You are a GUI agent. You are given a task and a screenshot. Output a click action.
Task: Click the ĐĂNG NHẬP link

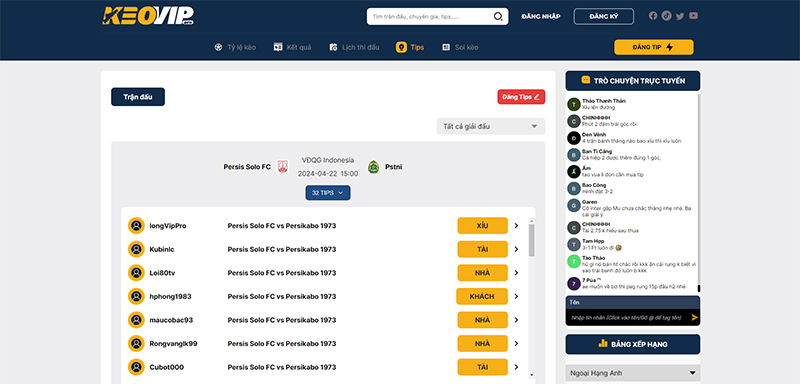coord(541,16)
